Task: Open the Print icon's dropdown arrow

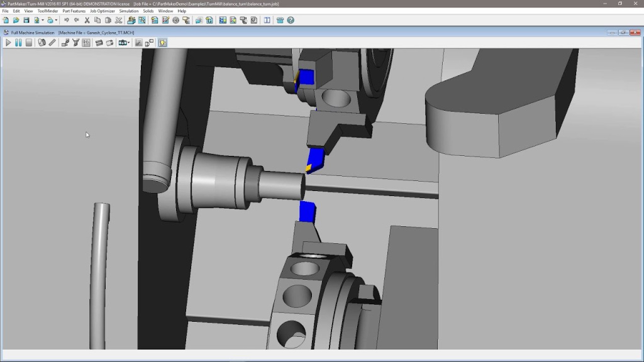Action: 56,20
